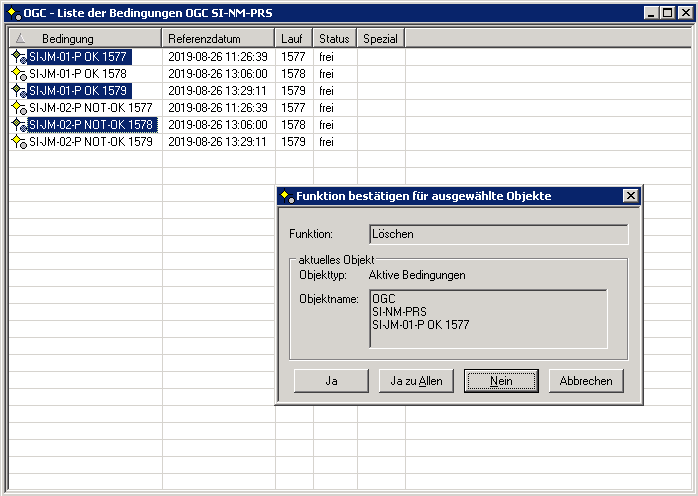Cancel the operation with Abbrechen
The height and width of the screenshot is (496, 698).
tap(586, 381)
